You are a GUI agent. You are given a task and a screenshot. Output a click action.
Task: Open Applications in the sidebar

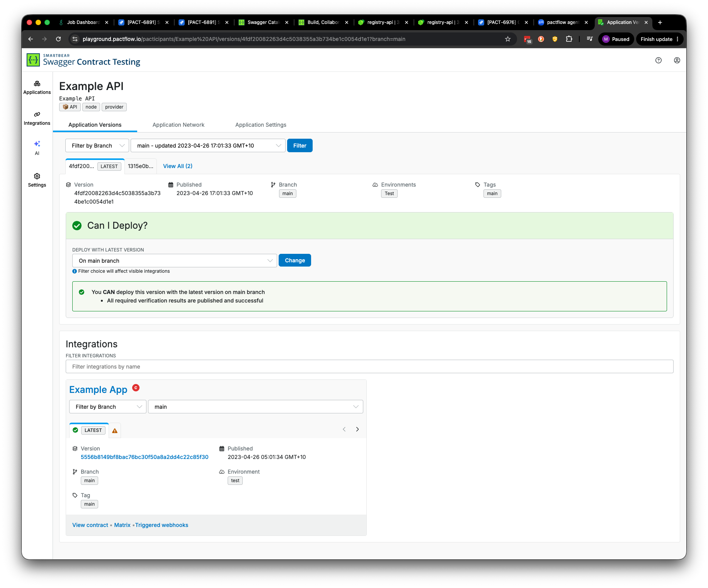tap(37, 88)
